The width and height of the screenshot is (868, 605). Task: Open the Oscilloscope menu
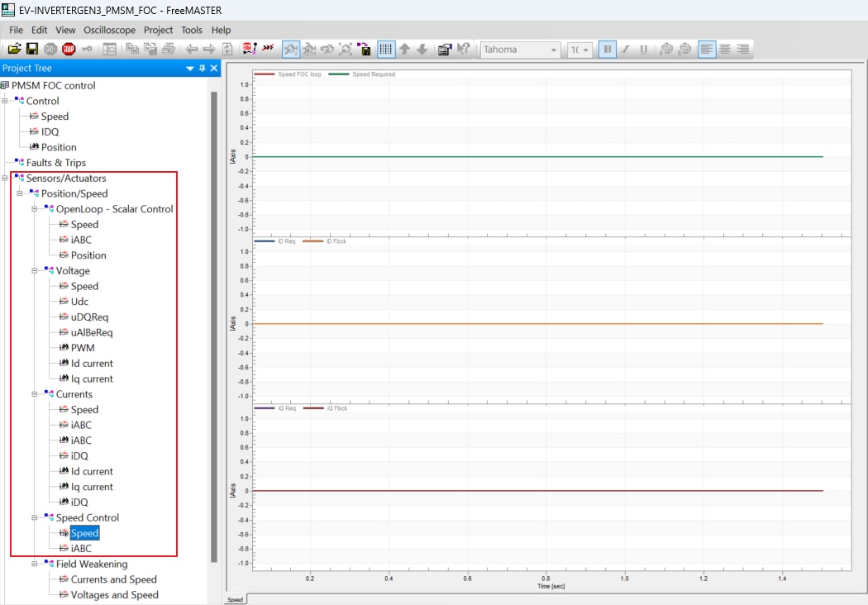click(110, 30)
